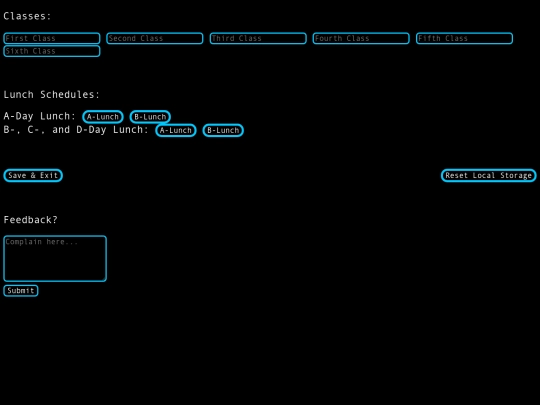Image resolution: width=540 pixels, height=405 pixels.
Task: Focus the Fifth Class text box
Action: [464, 38]
